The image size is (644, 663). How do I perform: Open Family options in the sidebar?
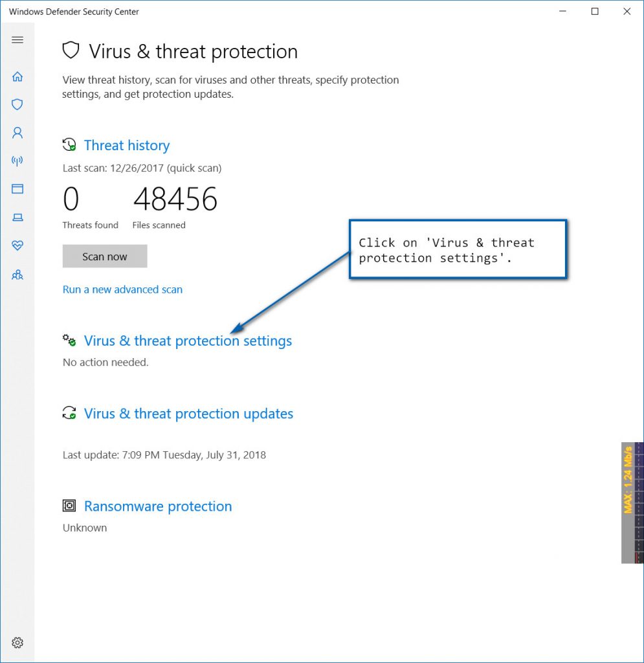click(x=17, y=275)
